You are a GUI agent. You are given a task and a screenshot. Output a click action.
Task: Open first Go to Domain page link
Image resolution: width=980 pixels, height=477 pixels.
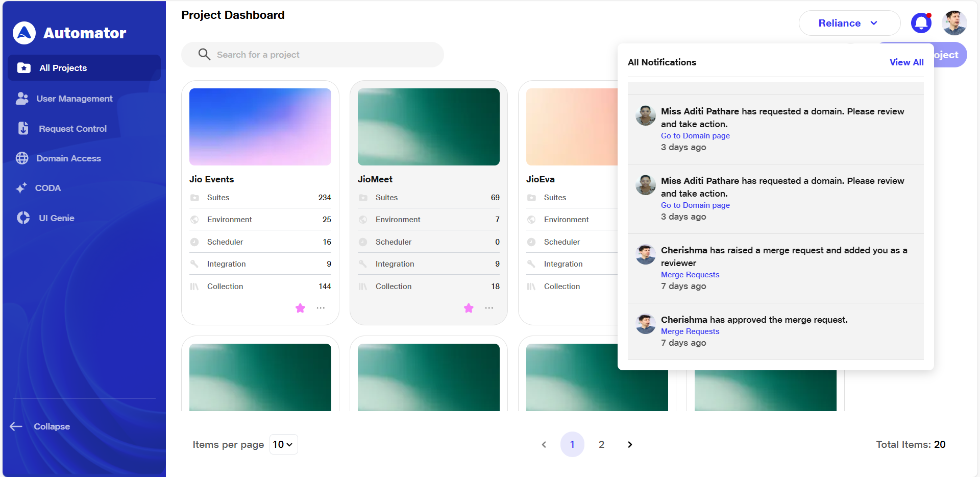point(695,136)
